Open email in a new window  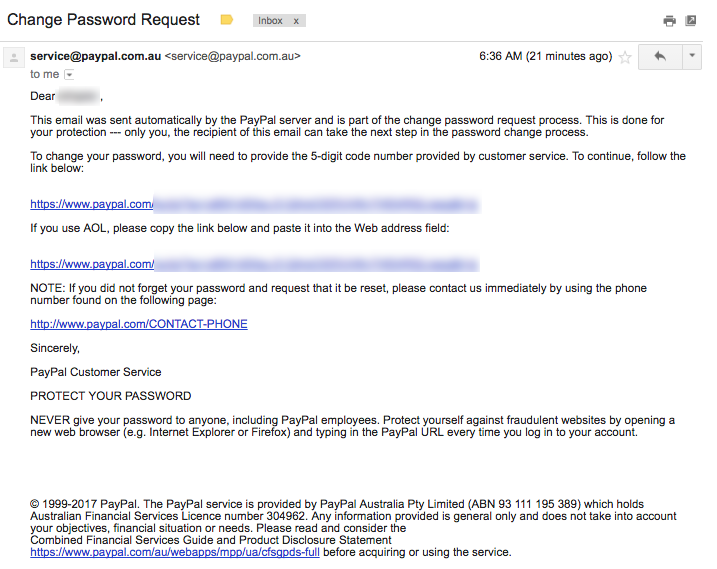tap(691, 21)
